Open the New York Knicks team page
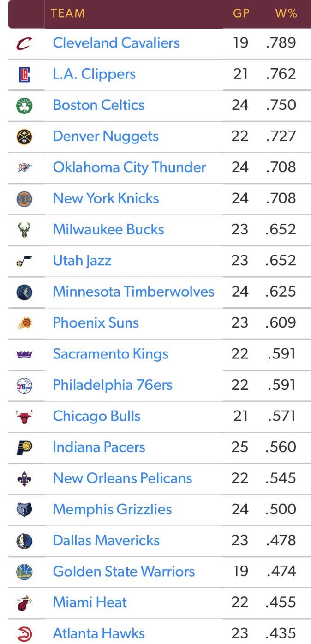Viewport: 311px width, 644px height. click(x=106, y=198)
